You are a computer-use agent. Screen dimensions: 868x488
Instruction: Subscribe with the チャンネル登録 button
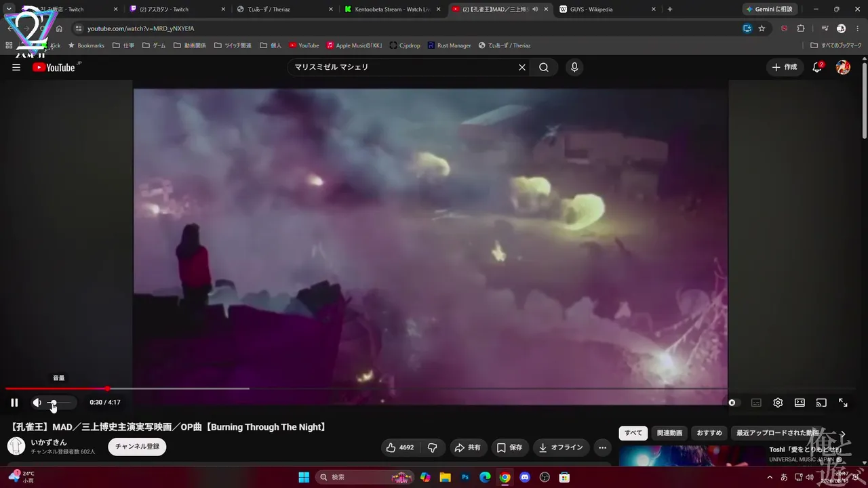click(137, 447)
